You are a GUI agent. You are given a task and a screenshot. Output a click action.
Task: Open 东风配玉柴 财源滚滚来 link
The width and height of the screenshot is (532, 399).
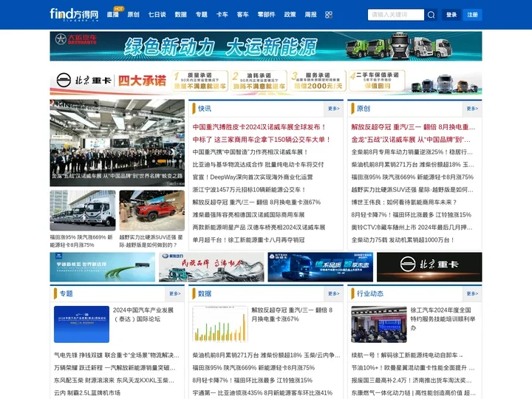point(114,381)
